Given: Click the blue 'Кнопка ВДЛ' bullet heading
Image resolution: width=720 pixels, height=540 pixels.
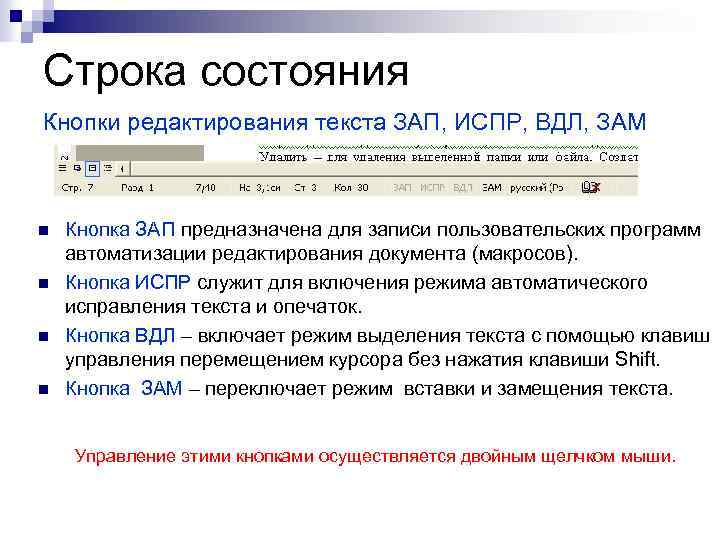Looking at the screenshot, I should pyautogui.click(x=120, y=335).
